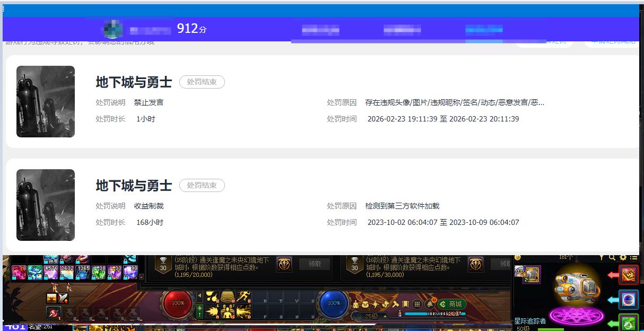Click the 16阶段 reward emblem icon
The width and height of the screenshot is (644, 331).
click(475, 264)
